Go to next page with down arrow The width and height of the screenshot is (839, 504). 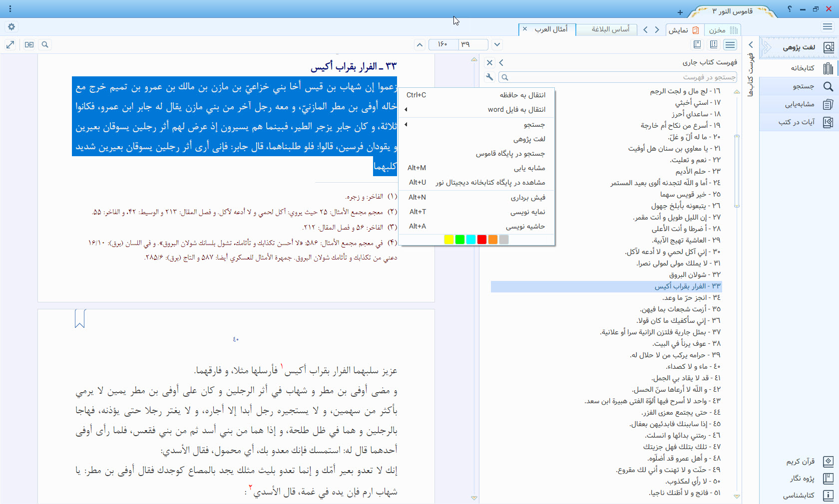coord(497,45)
